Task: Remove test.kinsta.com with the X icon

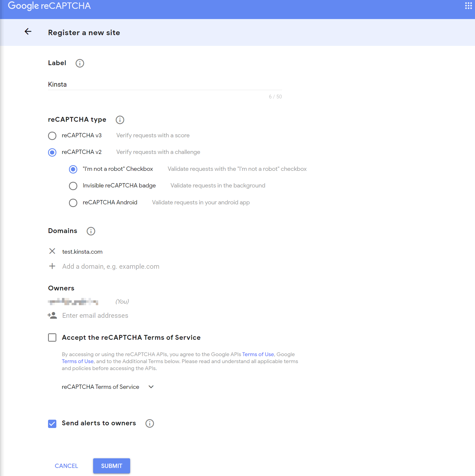Action: (52, 251)
